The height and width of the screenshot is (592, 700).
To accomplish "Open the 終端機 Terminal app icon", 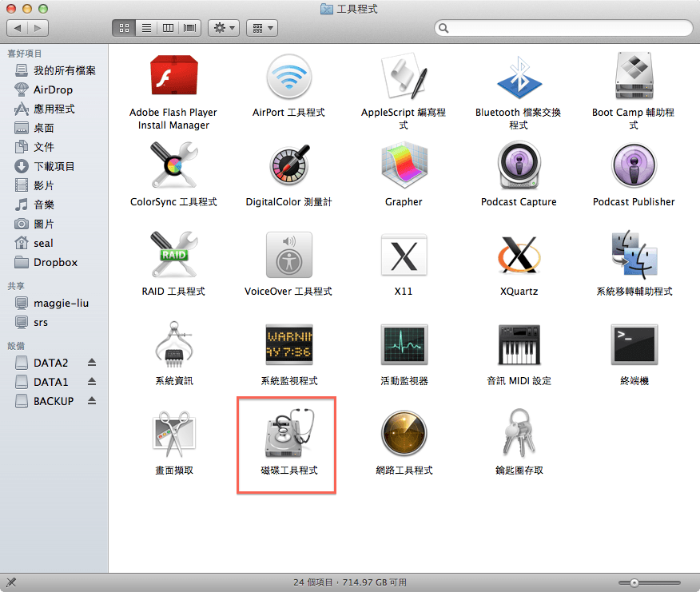I will (634, 345).
